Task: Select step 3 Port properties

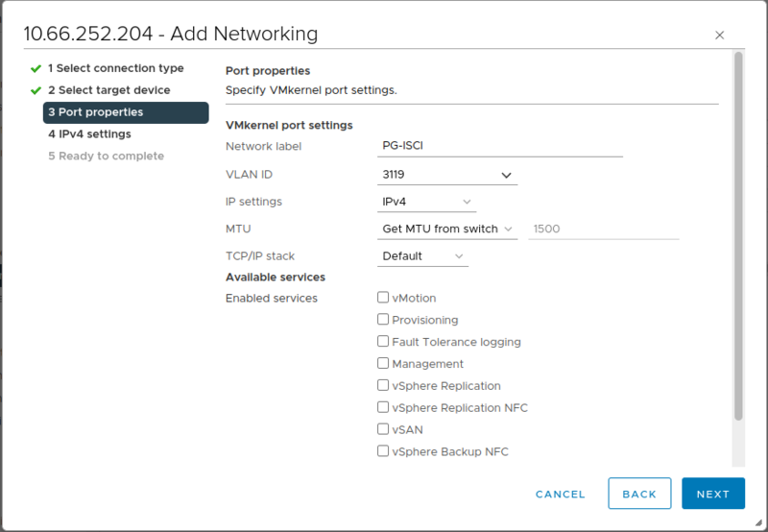Action: tap(125, 112)
